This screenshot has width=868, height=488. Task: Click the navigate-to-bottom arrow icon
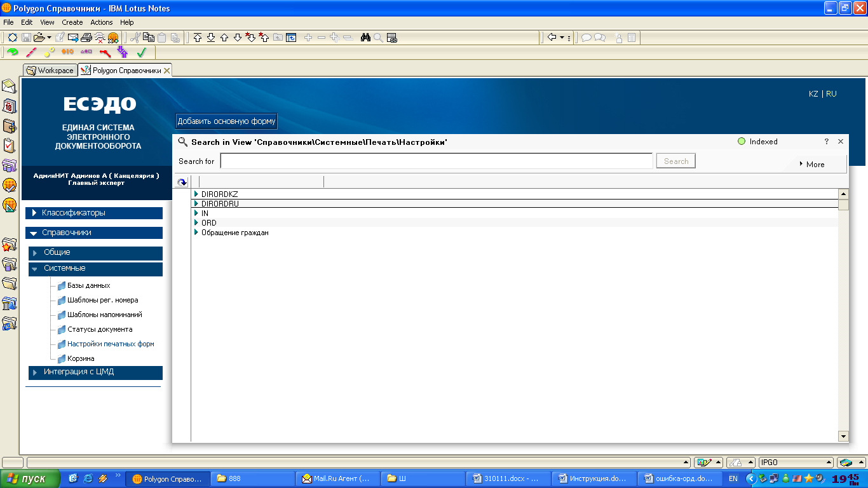(x=211, y=37)
